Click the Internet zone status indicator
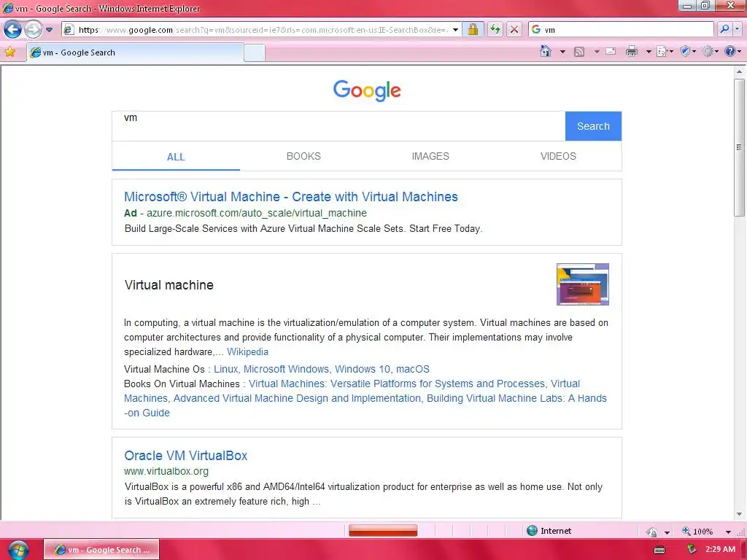The image size is (747, 560). click(549, 531)
